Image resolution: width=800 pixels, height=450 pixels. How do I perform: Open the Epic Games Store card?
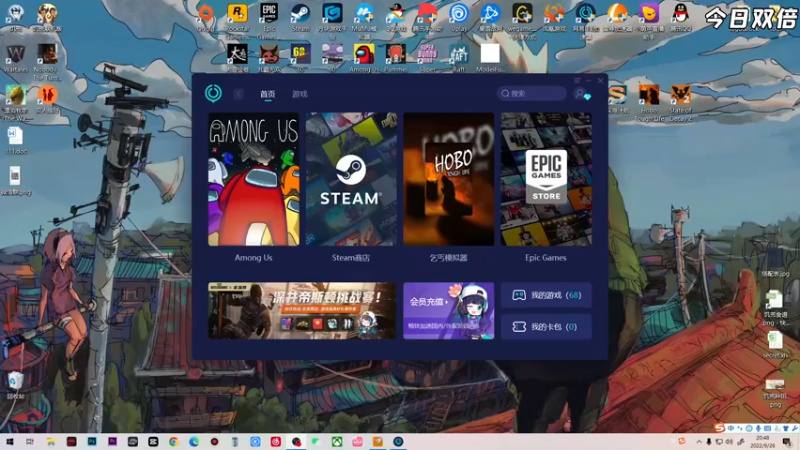546,179
